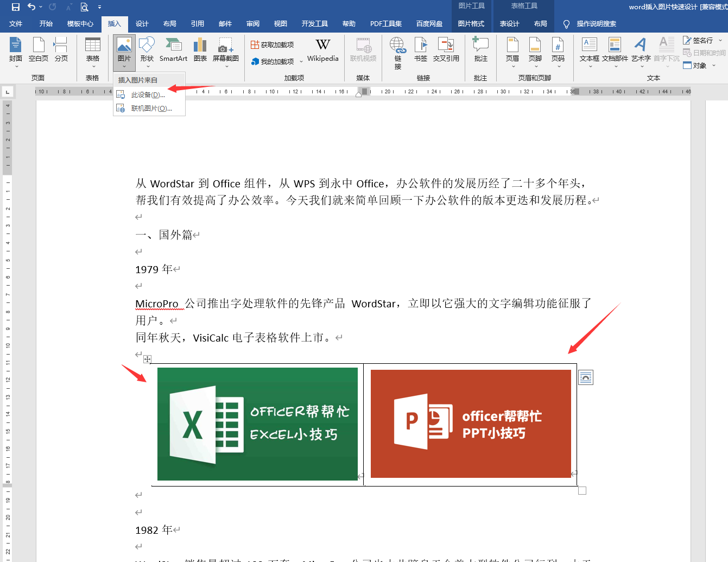Expand the 我的加载项 dropdown arrow
Image resolution: width=728 pixels, height=562 pixels.
pos(301,61)
